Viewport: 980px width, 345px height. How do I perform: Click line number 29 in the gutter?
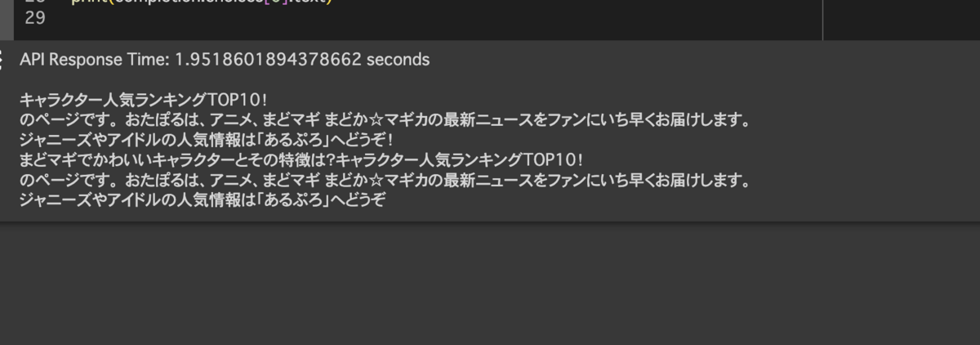pyautogui.click(x=35, y=18)
